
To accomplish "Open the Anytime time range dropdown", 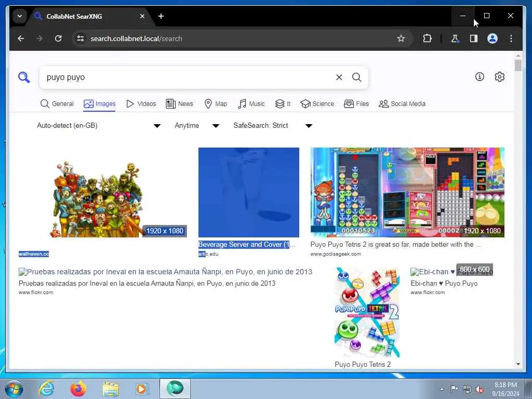I will pos(197,126).
